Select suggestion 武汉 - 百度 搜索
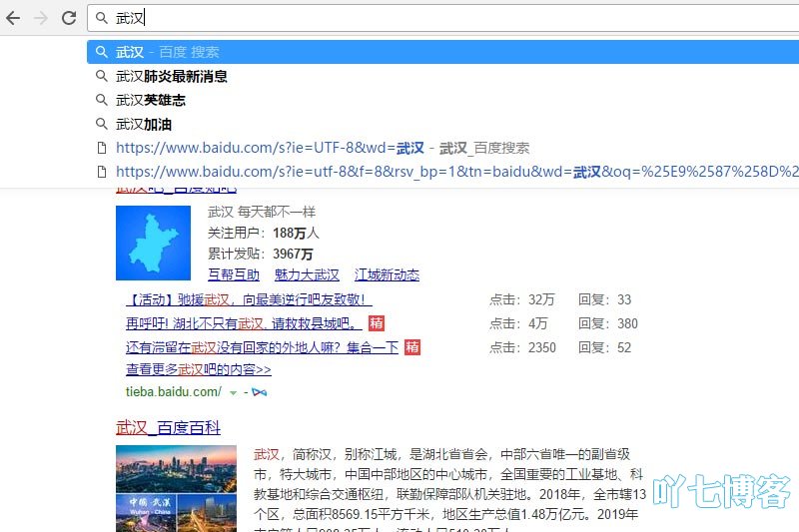The height and width of the screenshot is (532, 799). tap(443, 52)
